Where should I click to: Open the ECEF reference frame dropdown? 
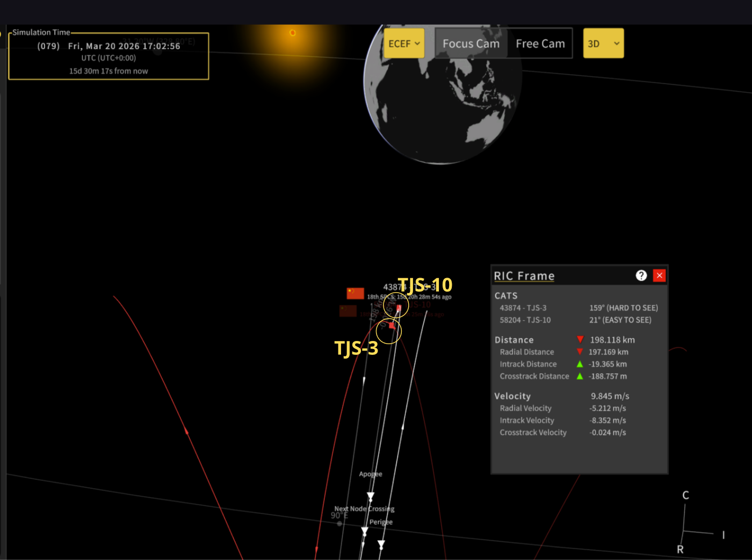(403, 43)
